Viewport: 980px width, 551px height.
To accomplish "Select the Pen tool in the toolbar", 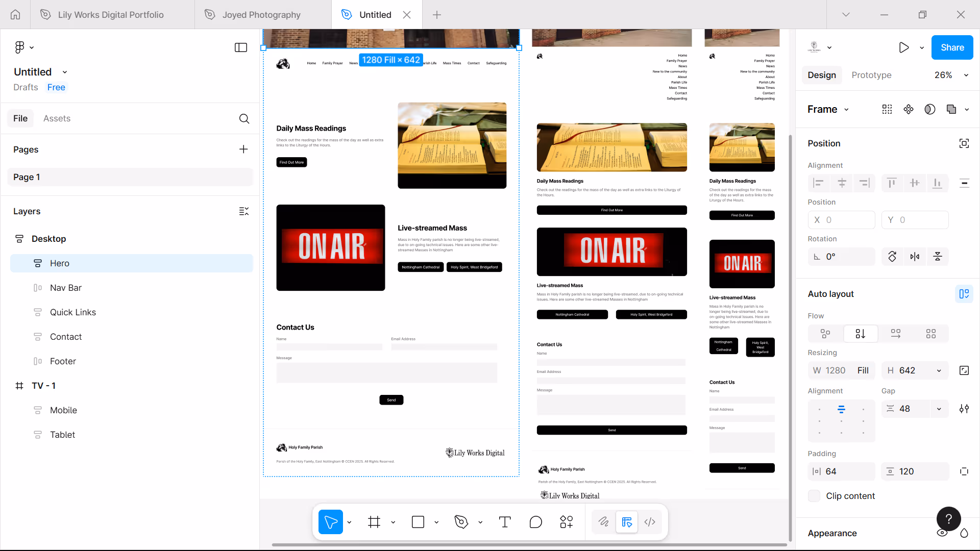I will 461,522.
